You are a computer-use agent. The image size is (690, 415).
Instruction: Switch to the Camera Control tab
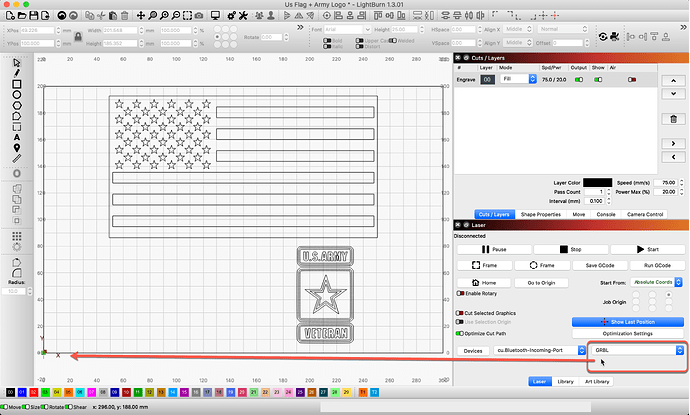(x=645, y=214)
